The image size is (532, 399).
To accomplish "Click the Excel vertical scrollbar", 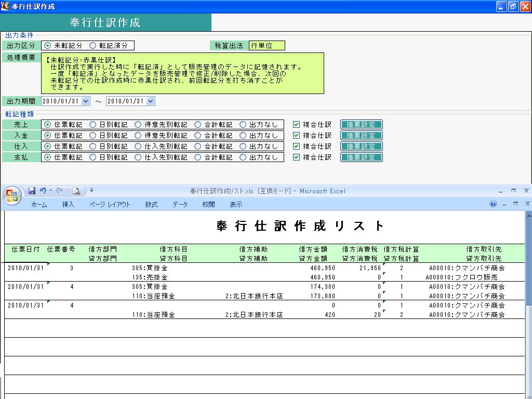I will point(528,304).
